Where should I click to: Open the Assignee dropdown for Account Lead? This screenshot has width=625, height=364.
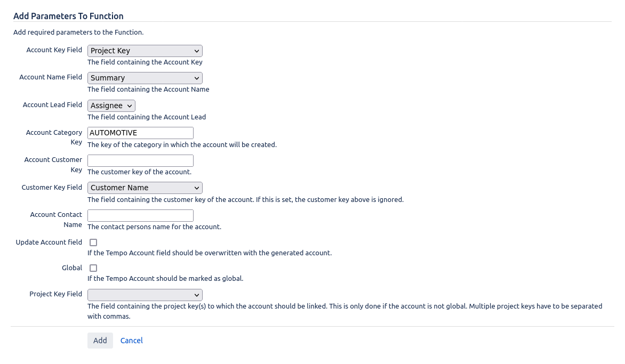click(x=111, y=106)
